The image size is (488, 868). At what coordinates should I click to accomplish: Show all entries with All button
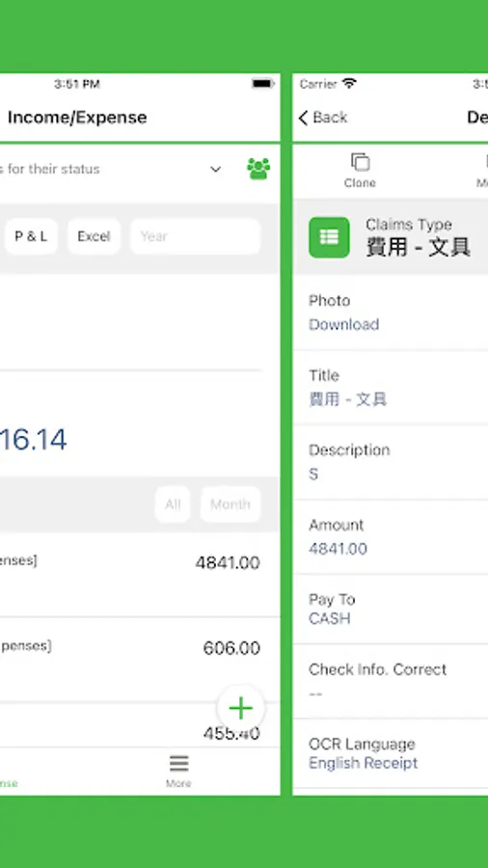click(x=173, y=504)
